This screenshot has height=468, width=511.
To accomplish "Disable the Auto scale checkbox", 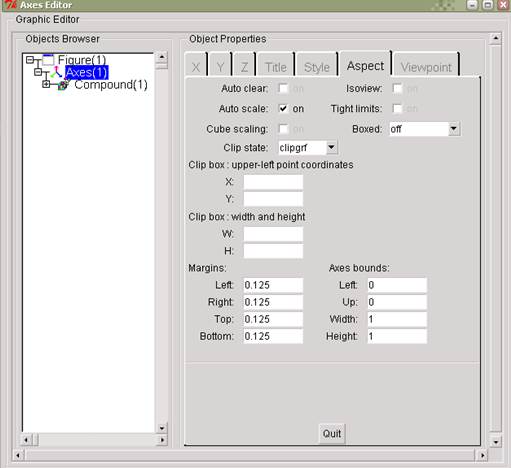I will [x=283, y=109].
